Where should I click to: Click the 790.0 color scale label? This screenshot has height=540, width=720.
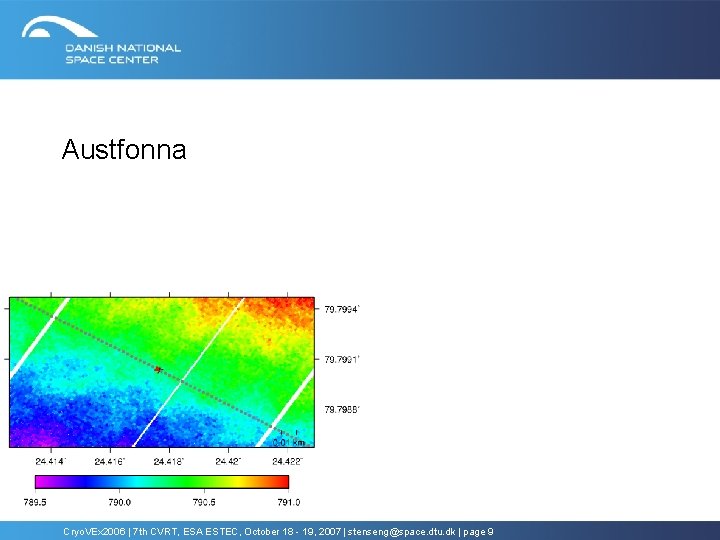click(x=119, y=502)
